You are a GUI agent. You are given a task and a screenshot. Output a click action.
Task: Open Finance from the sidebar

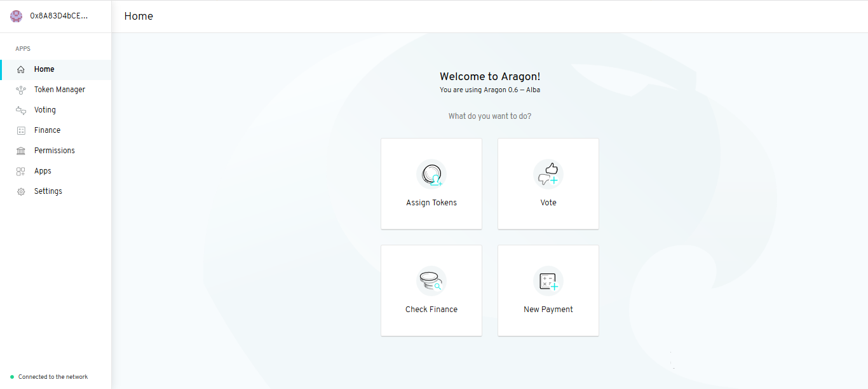(48, 130)
